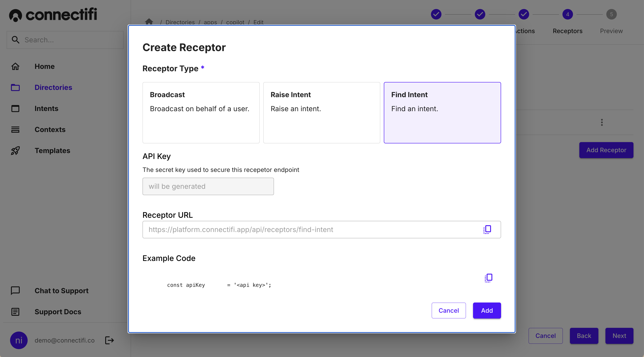Click the Receptor URL field
This screenshot has height=357, width=644.
(322, 229)
